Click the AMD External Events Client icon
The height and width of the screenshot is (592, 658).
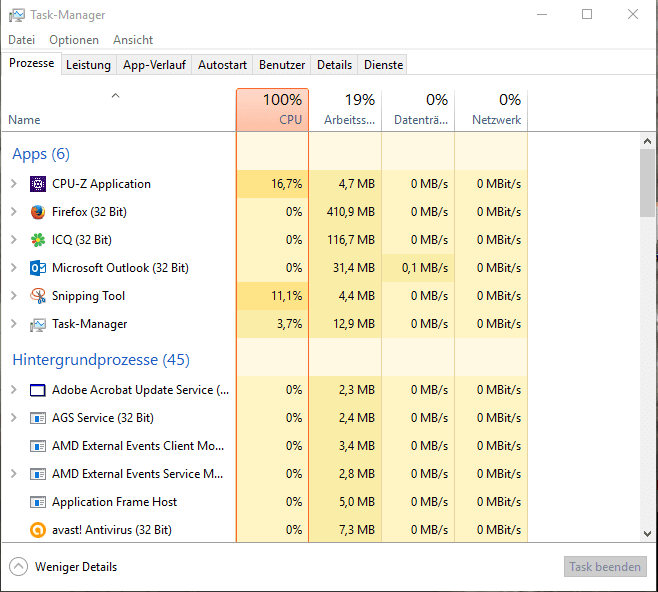(x=38, y=446)
